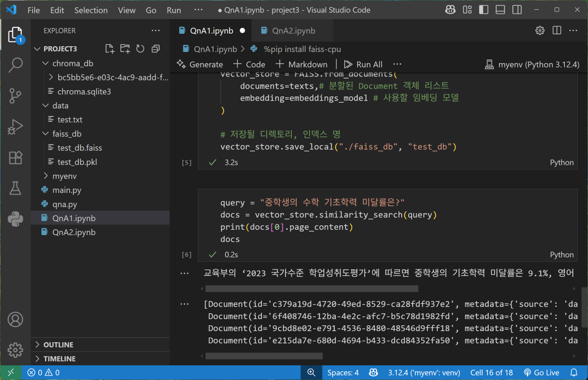The width and height of the screenshot is (588, 380).
Task: Open the Run menu
Action: 174,10
